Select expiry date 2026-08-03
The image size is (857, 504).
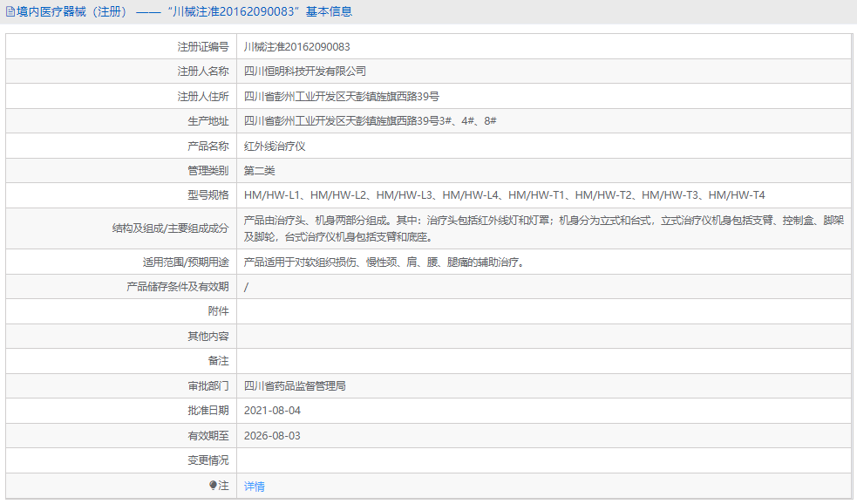tap(272, 436)
